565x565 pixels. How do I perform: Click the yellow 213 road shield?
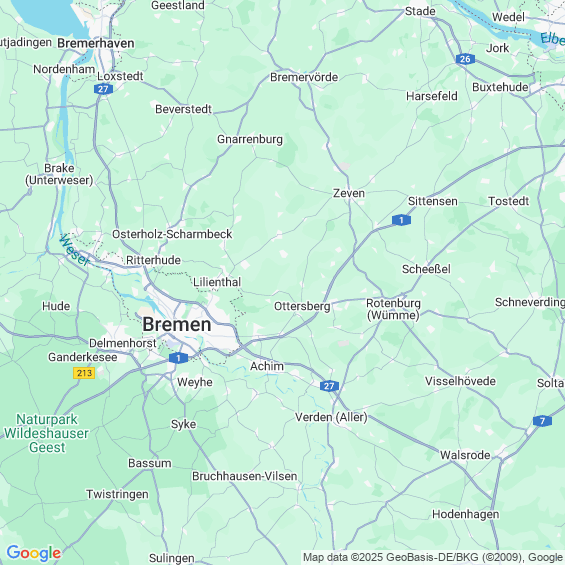84,373
